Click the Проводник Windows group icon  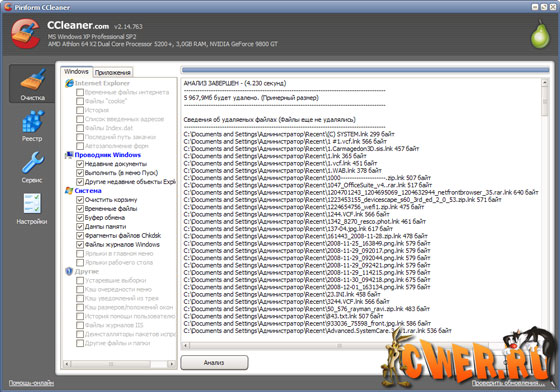coord(69,155)
